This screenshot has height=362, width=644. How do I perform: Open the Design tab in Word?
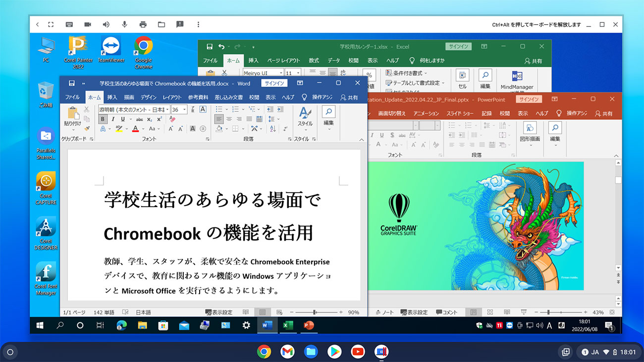(149, 98)
